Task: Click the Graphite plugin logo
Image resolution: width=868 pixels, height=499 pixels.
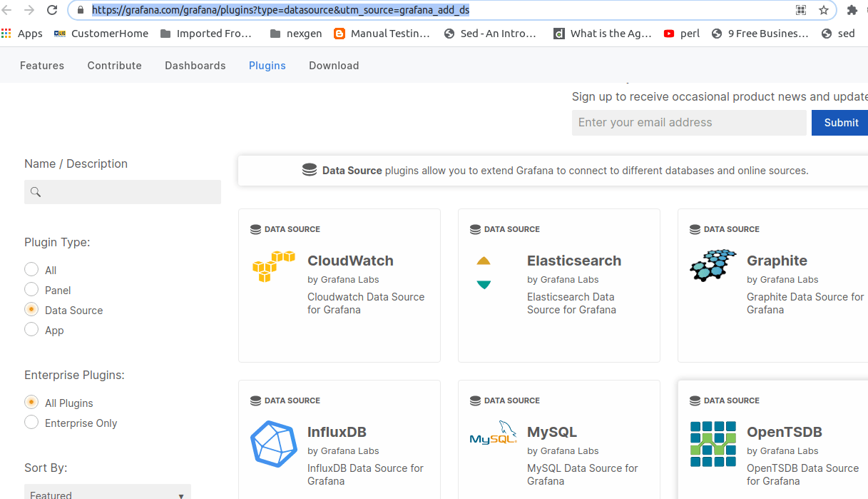Action: (x=713, y=266)
